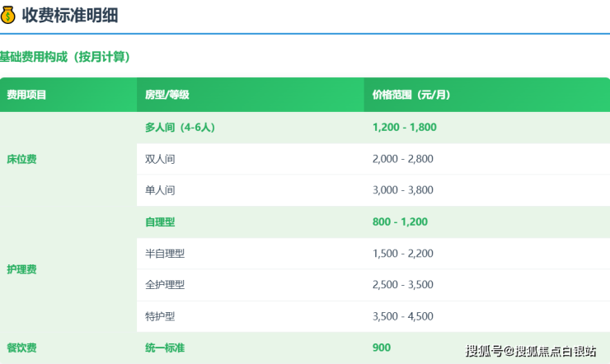Click the 3,000 - 3,800 price for 单人间
This screenshot has height=364, width=610.
pos(402,190)
